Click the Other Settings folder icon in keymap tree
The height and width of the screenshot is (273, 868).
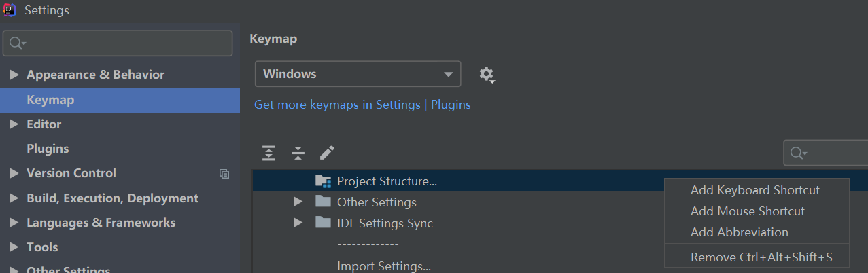click(323, 202)
